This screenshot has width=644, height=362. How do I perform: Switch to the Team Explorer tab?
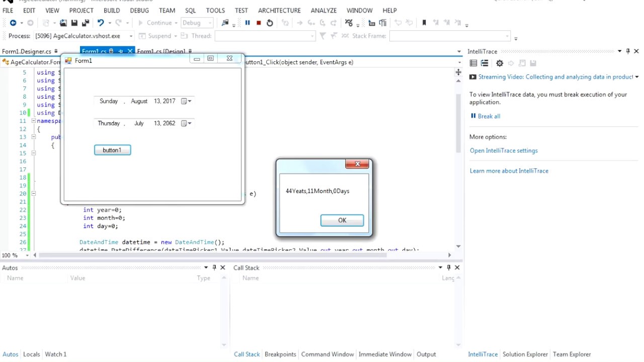click(x=572, y=354)
